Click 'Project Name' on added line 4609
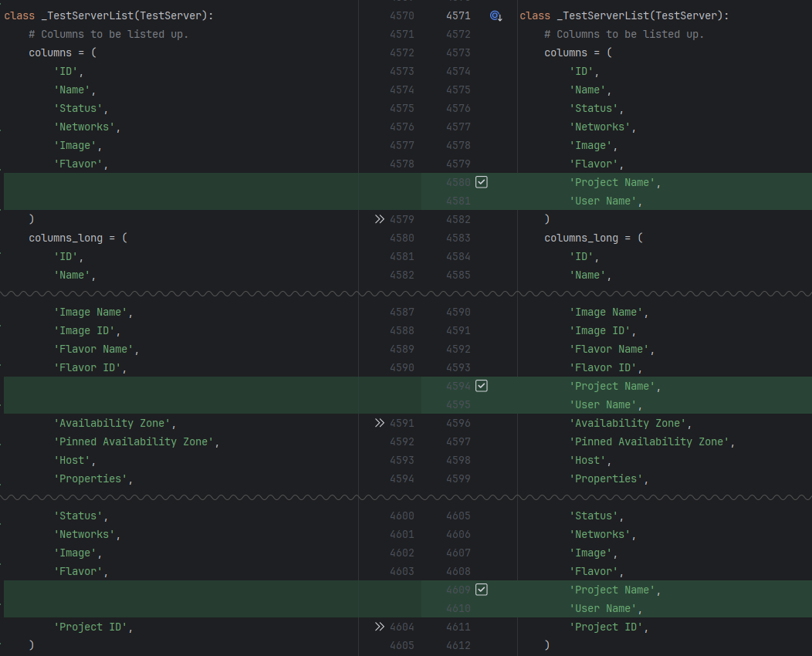 point(615,590)
